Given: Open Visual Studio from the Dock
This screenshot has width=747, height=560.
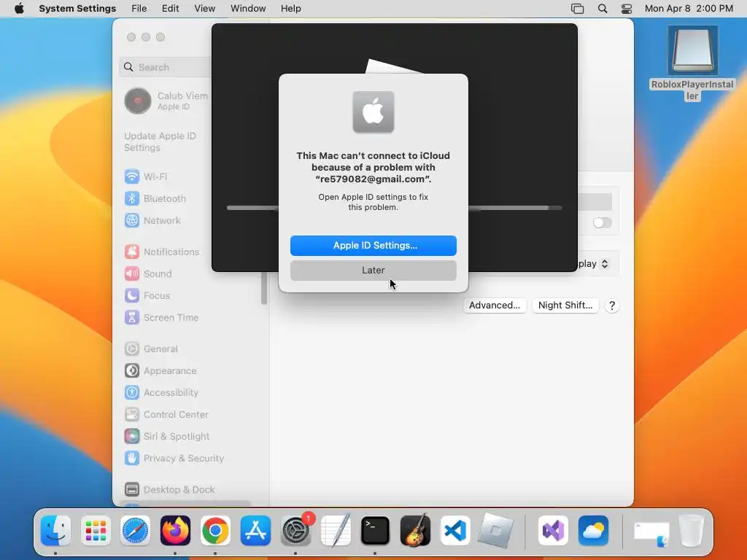Looking at the screenshot, I should click(553, 531).
